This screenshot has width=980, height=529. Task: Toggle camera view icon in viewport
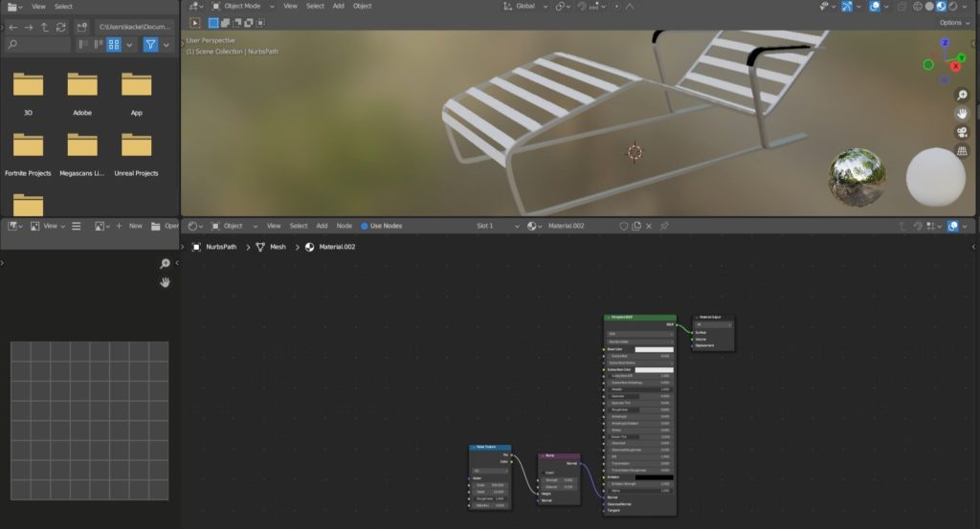[x=961, y=132]
